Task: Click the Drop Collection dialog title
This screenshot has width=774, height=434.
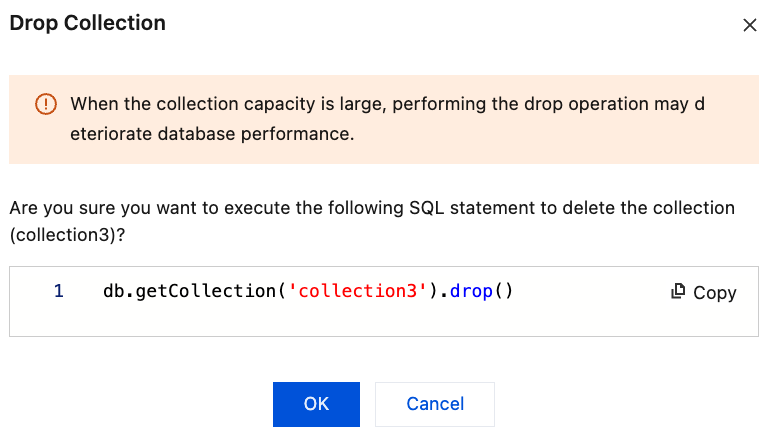Action: point(87,23)
